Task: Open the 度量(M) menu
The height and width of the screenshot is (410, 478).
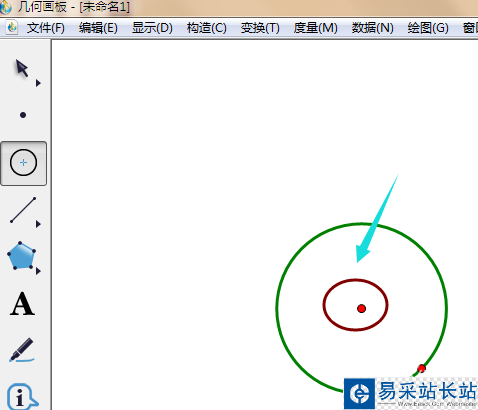Action: tap(315, 28)
